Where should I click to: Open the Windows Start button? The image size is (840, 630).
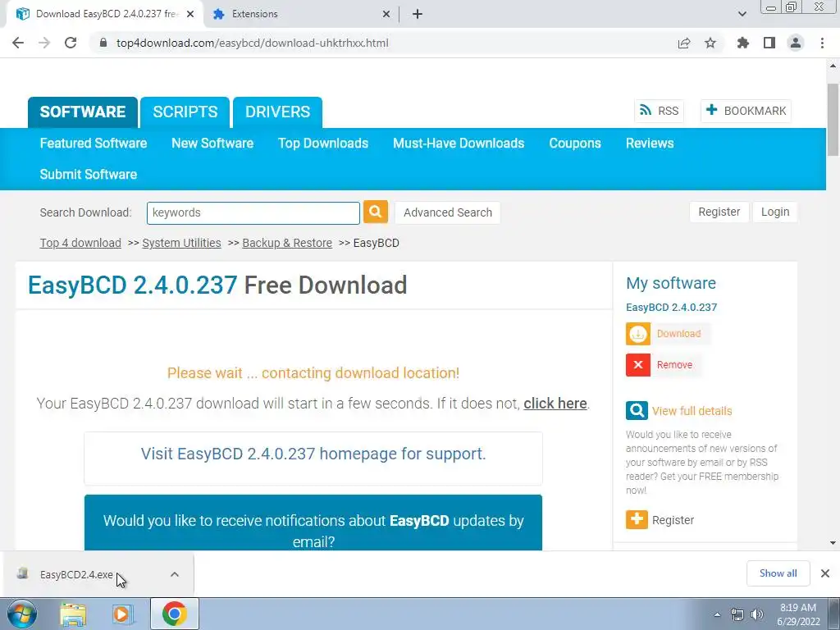point(21,614)
